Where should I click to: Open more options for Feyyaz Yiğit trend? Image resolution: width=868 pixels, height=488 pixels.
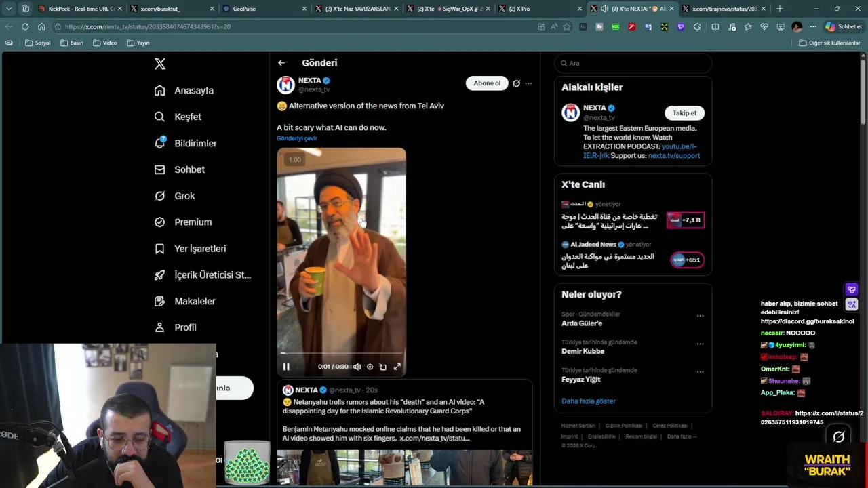[700, 372]
